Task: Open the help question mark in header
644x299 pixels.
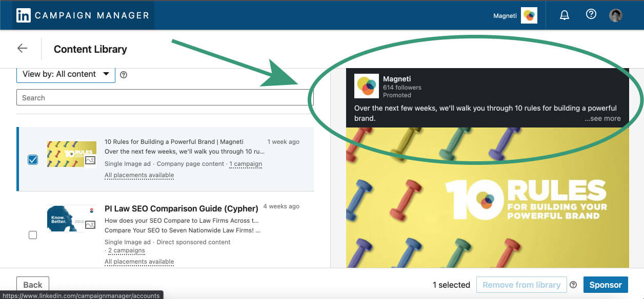Action: pyautogui.click(x=591, y=14)
